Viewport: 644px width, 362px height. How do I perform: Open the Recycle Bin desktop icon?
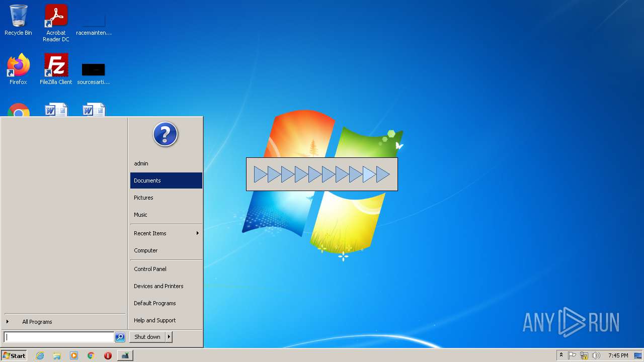coord(18,20)
